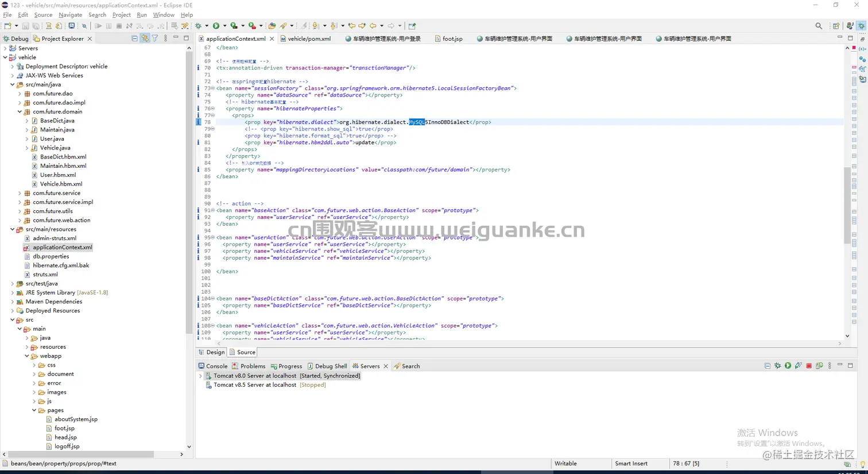868x474 pixels.
Task: Close the applicationContext.xml editor tab
Action: pyautogui.click(x=272, y=38)
